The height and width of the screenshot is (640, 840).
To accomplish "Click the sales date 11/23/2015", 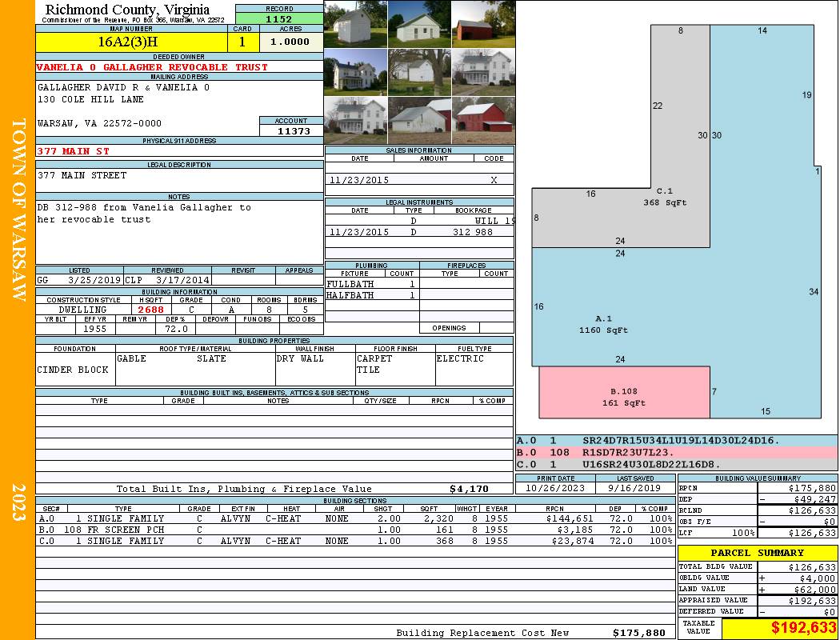I will 359,180.
